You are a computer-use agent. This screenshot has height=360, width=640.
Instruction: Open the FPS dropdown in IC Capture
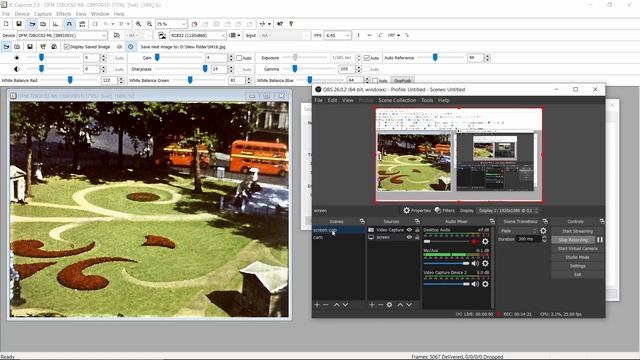point(338,36)
